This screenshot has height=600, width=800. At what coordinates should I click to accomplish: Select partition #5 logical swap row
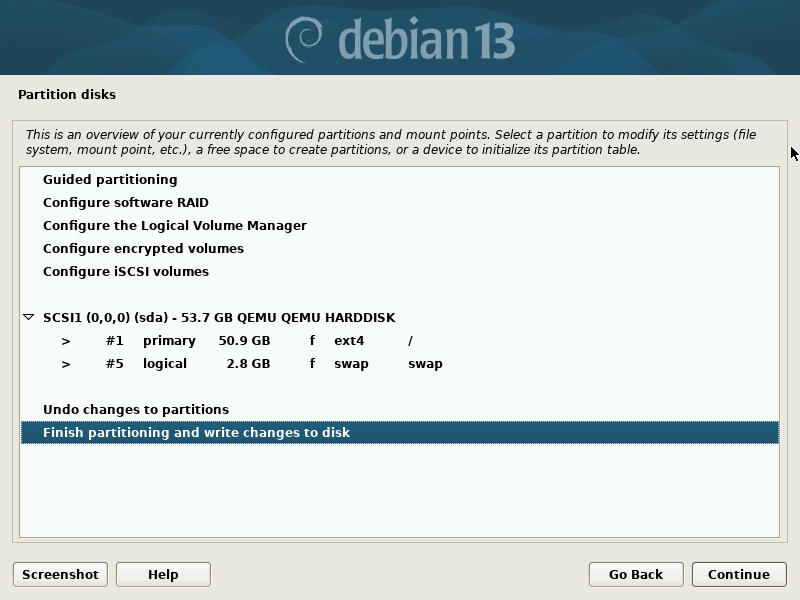[399, 363]
